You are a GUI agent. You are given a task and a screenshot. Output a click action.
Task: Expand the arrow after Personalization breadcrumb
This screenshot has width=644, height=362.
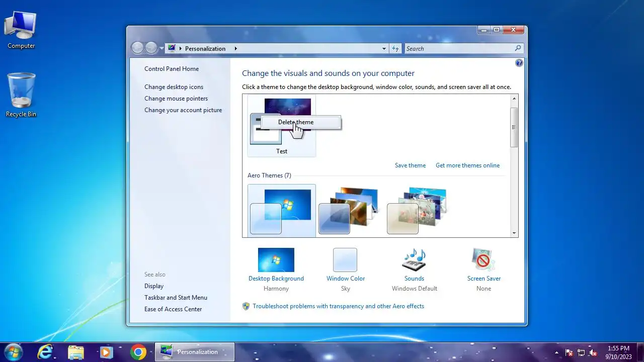[235, 49]
